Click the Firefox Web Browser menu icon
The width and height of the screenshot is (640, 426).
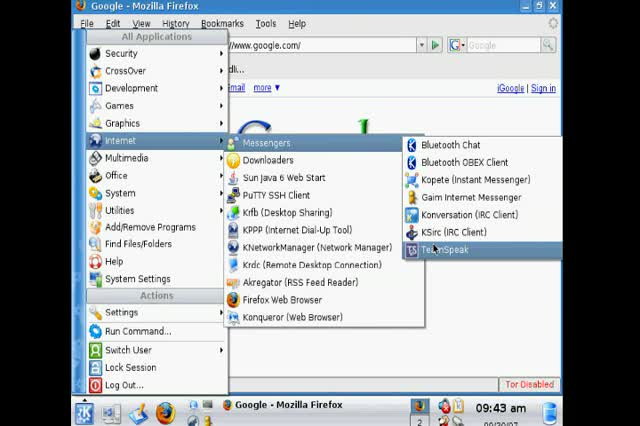[233, 300]
